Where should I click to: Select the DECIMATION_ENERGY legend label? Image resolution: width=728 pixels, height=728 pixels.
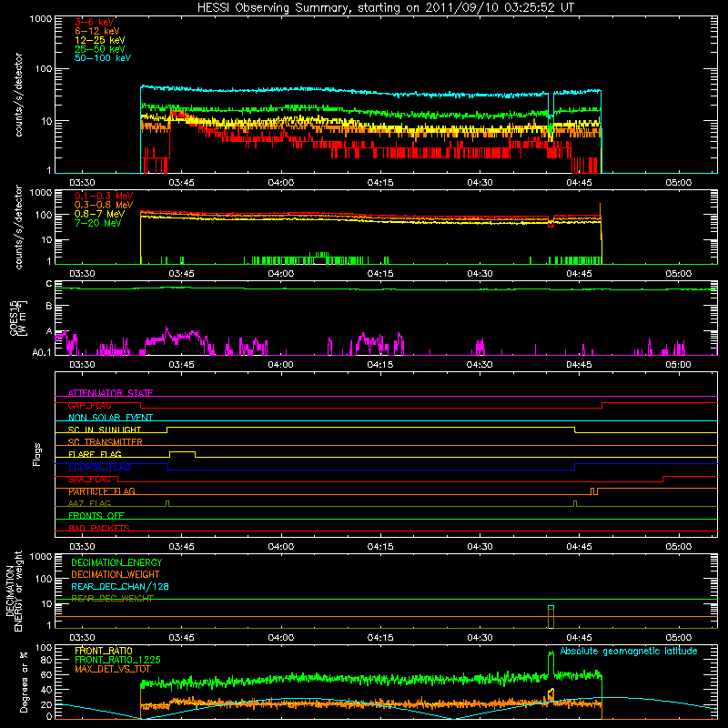[116, 562]
